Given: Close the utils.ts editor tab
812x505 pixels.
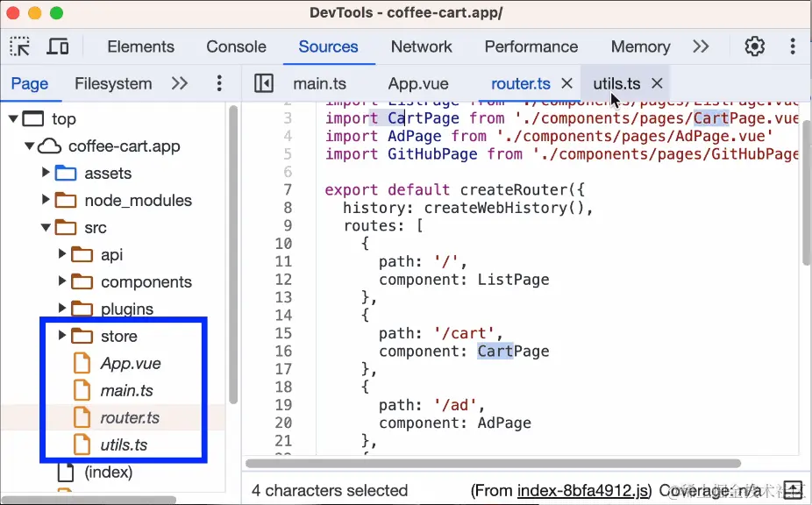Looking at the screenshot, I should [658, 82].
